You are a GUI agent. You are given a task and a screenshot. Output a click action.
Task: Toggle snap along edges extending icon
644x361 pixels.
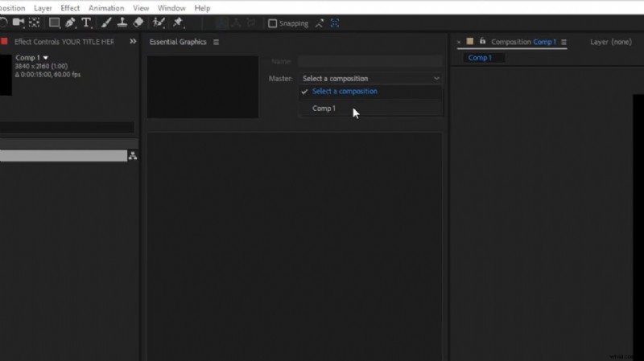click(x=319, y=23)
